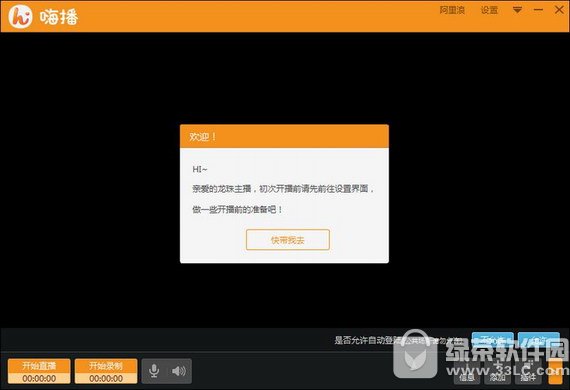The image size is (570, 390).
Task: Click the HI~ greeting text in the dialog
Action: coord(200,169)
